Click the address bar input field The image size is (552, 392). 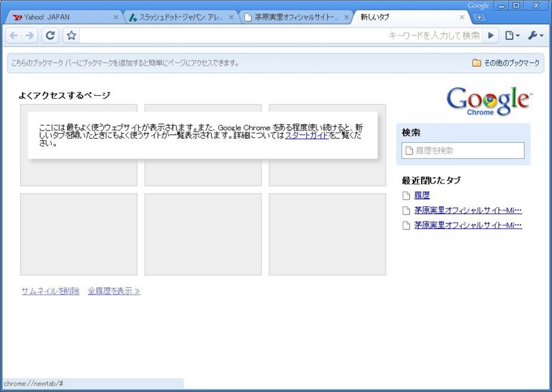click(x=281, y=36)
